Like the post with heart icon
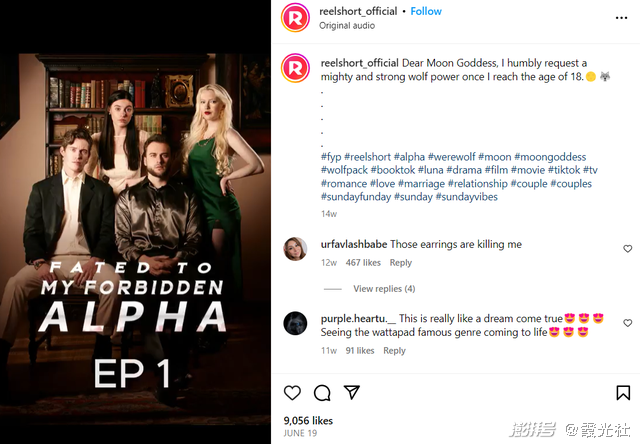The image size is (640, 444). coord(292,393)
